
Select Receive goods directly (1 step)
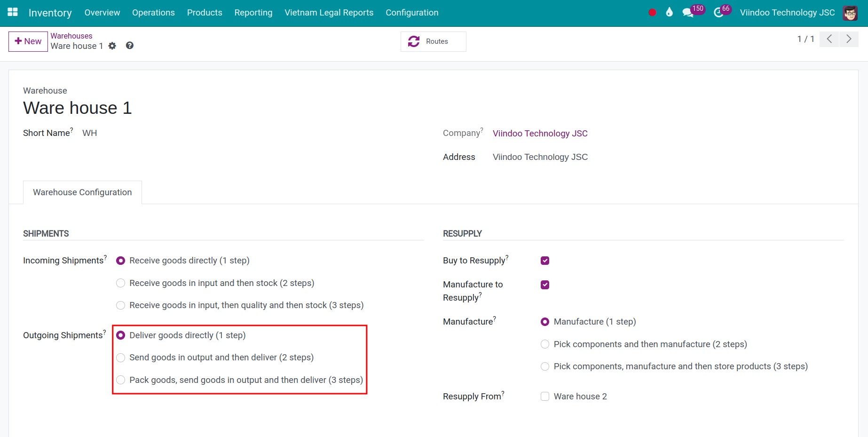(121, 261)
